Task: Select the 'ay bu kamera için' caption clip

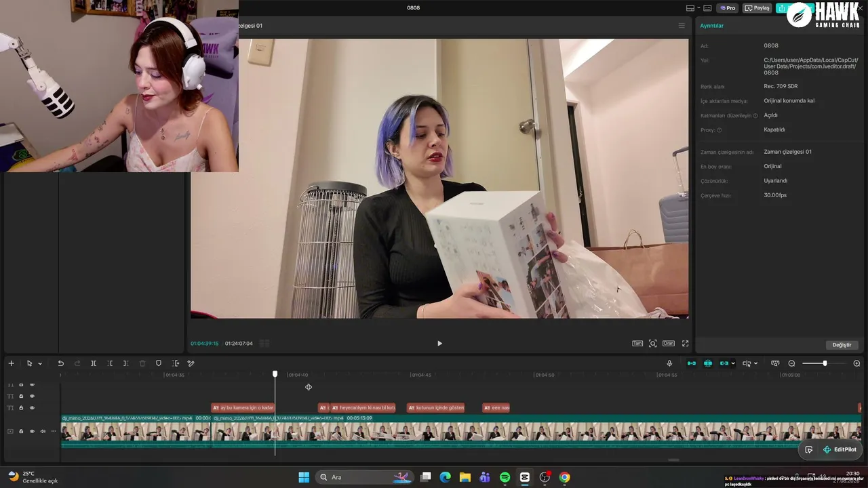Action: pos(243,408)
